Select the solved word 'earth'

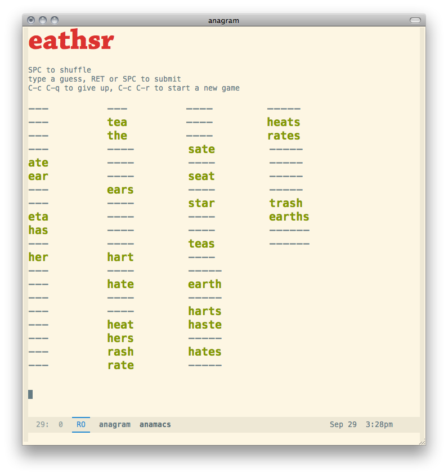205,284
